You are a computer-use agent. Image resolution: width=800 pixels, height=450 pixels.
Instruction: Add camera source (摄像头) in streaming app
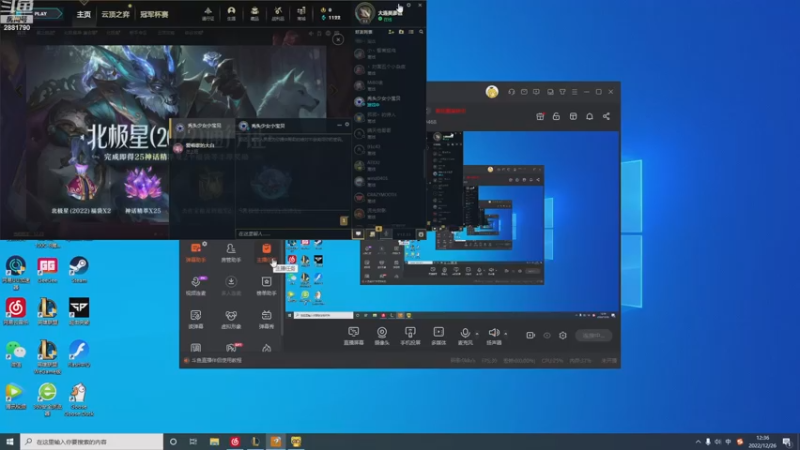pos(382,336)
